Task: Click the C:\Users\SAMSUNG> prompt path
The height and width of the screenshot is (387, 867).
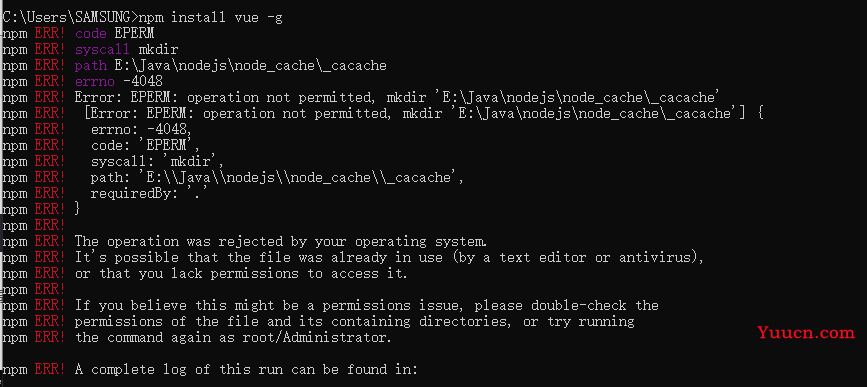Action: point(69,18)
